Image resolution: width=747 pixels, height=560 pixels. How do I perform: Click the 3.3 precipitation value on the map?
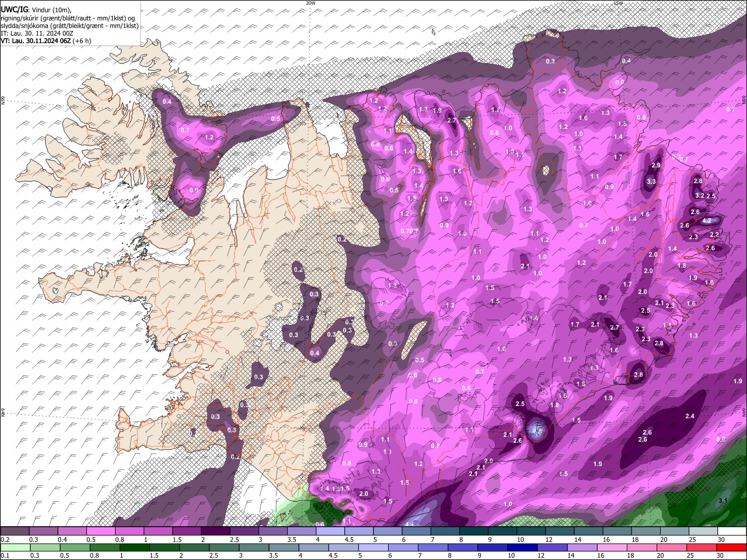click(x=651, y=182)
